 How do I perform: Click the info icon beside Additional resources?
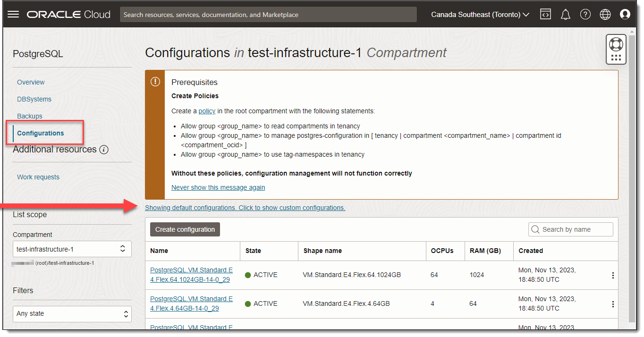(x=104, y=150)
